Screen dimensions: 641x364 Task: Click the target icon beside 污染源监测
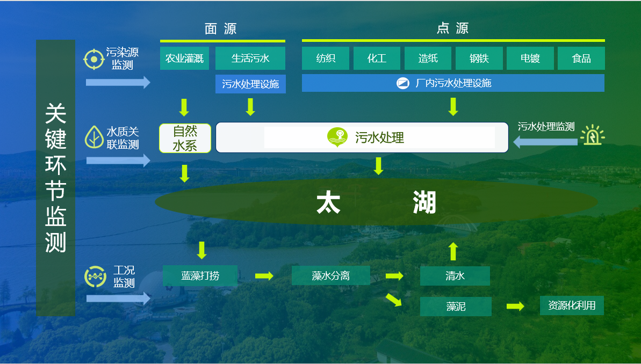coord(93,59)
